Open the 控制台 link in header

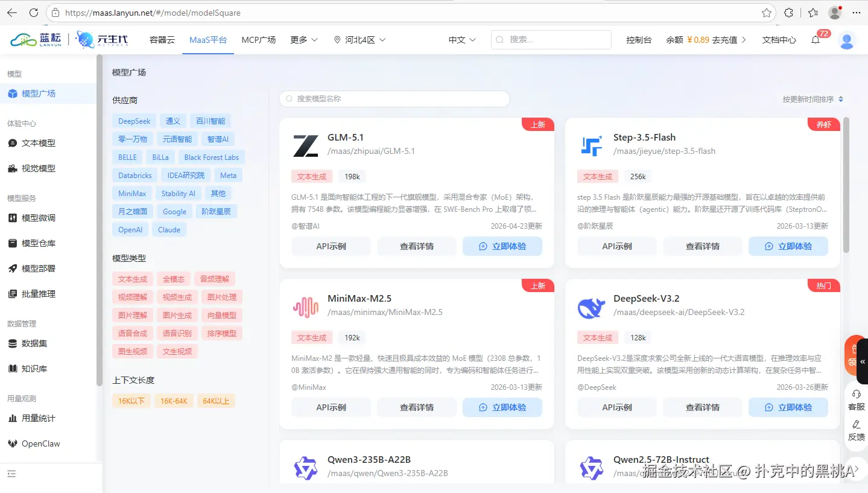coord(639,40)
